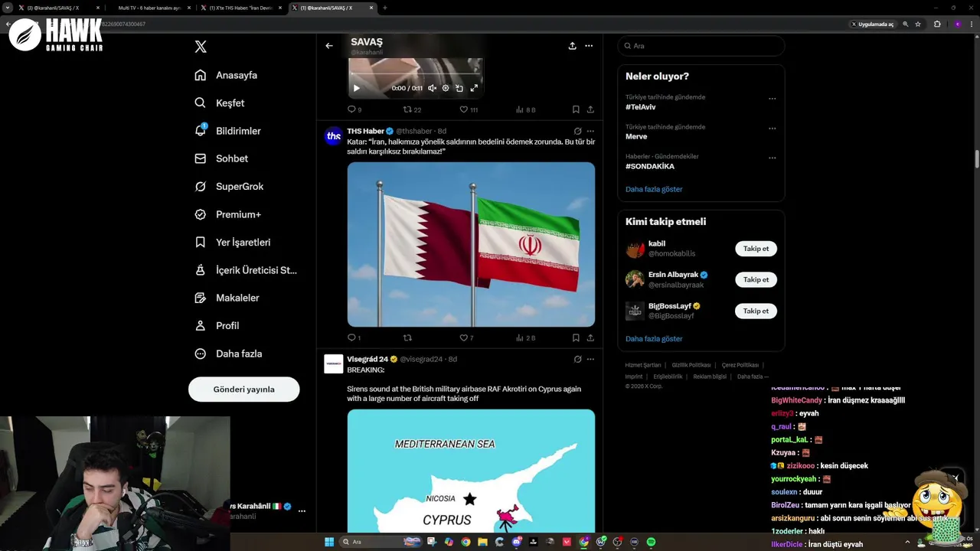The height and width of the screenshot is (551, 980).
Task: Click Gönderi yayınla button
Action: [243, 389]
